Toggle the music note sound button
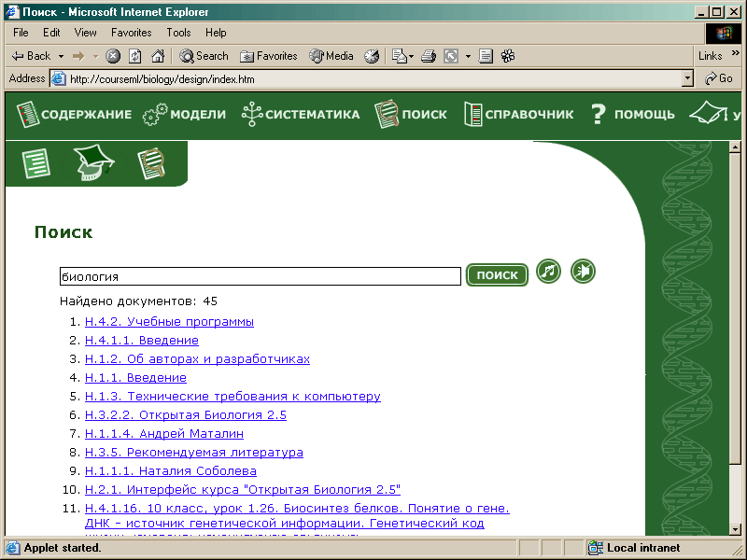Image resolution: width=747 pixels, height=560 pixels. pyautogui.click(x=548, y=272)
